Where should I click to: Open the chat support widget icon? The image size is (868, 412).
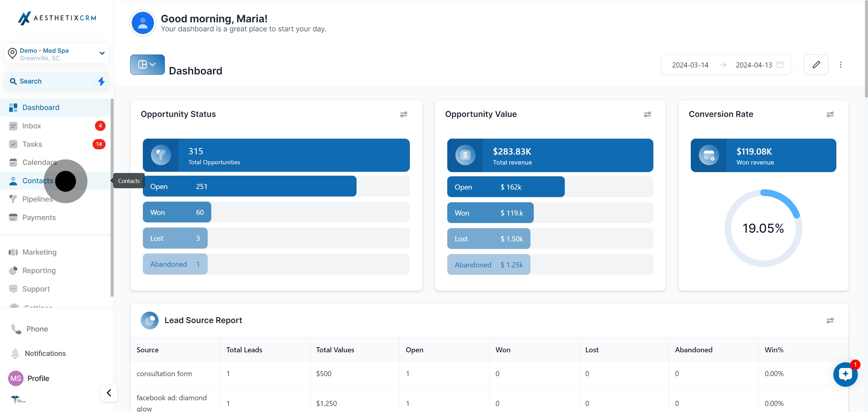click(845, 374)
